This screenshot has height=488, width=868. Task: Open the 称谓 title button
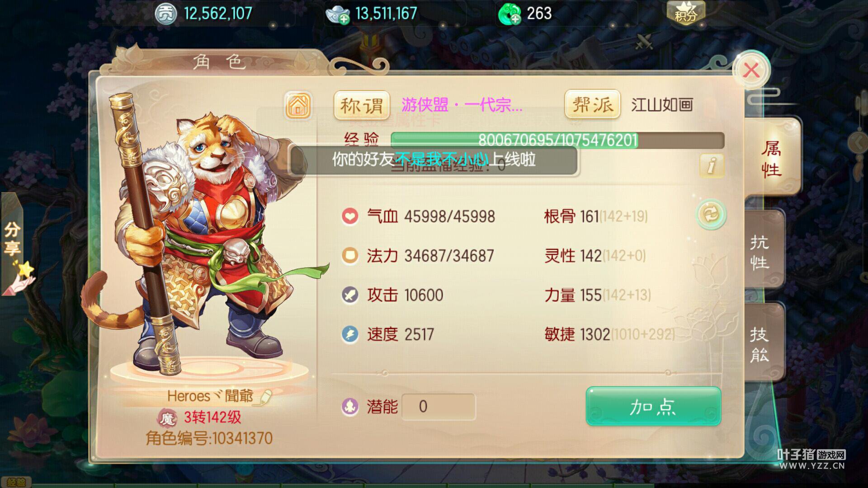362,105
